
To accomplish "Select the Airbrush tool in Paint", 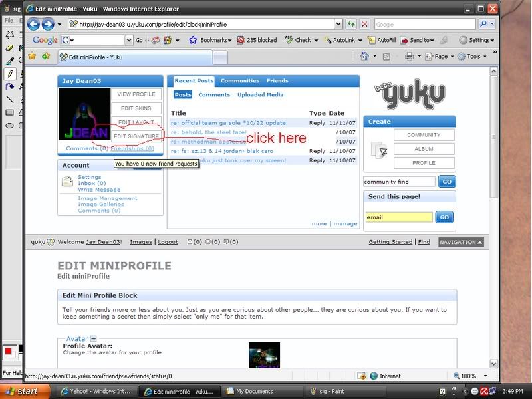I will click(x=9, y=86).
